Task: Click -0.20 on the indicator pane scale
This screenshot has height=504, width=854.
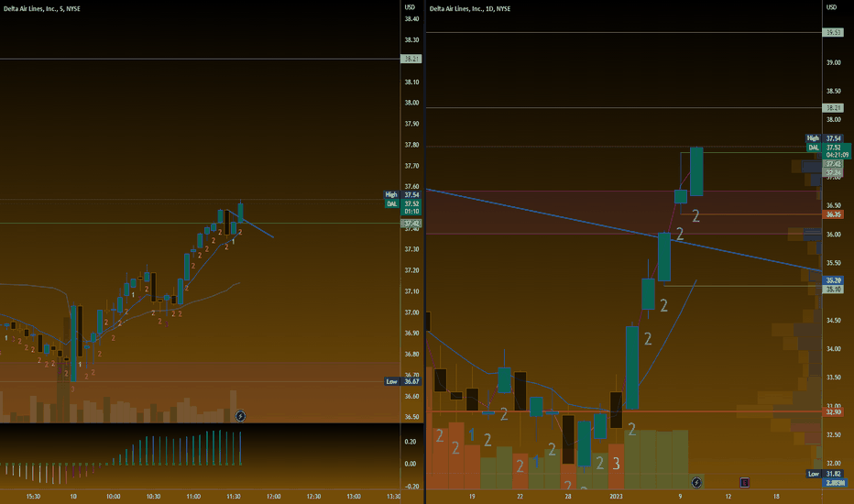Action: (x=411, y=487)
